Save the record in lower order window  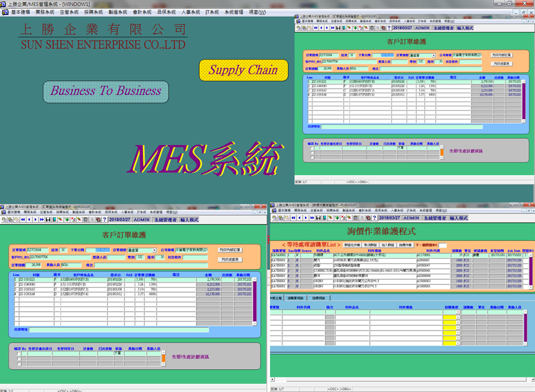48,220
